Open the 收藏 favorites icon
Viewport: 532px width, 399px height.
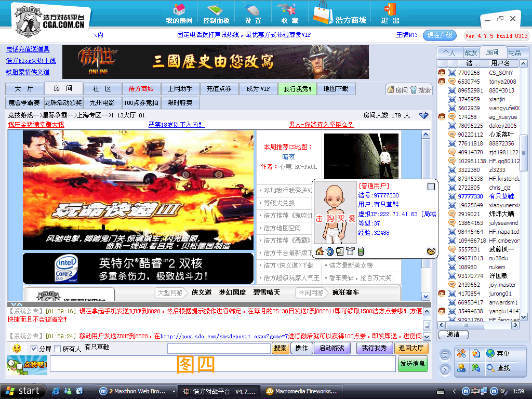[x=289, y=14]
